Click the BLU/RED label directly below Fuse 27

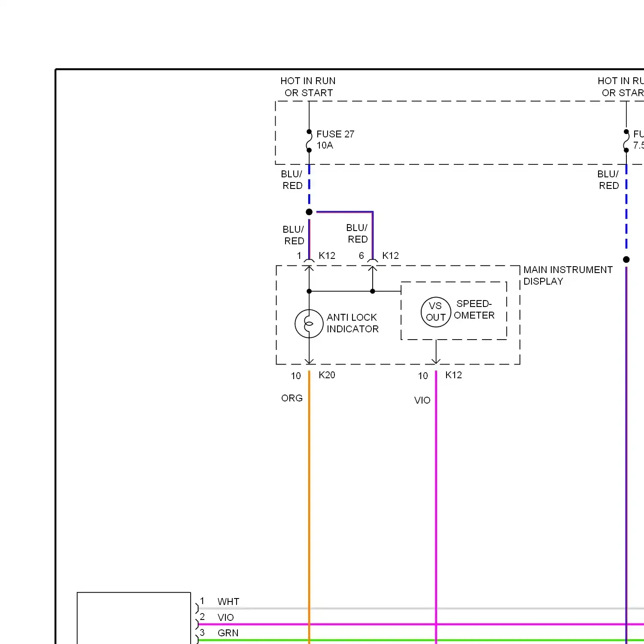click(292, 179)
